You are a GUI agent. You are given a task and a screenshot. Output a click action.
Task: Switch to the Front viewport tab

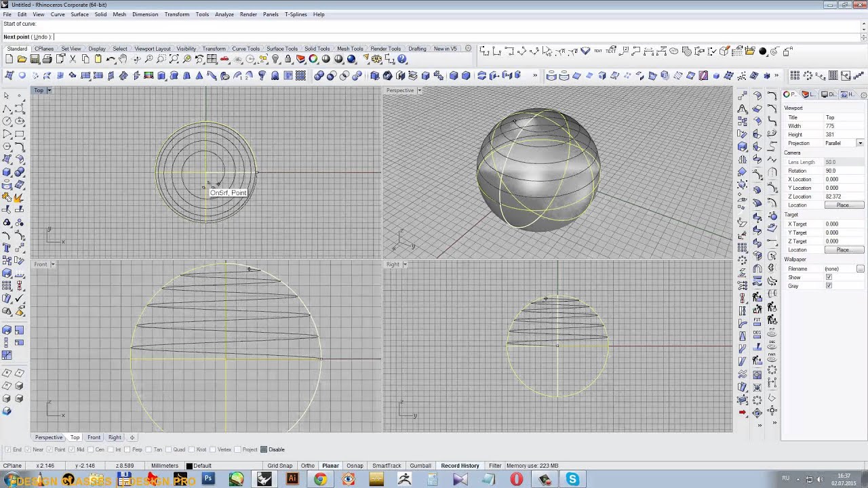94,437
